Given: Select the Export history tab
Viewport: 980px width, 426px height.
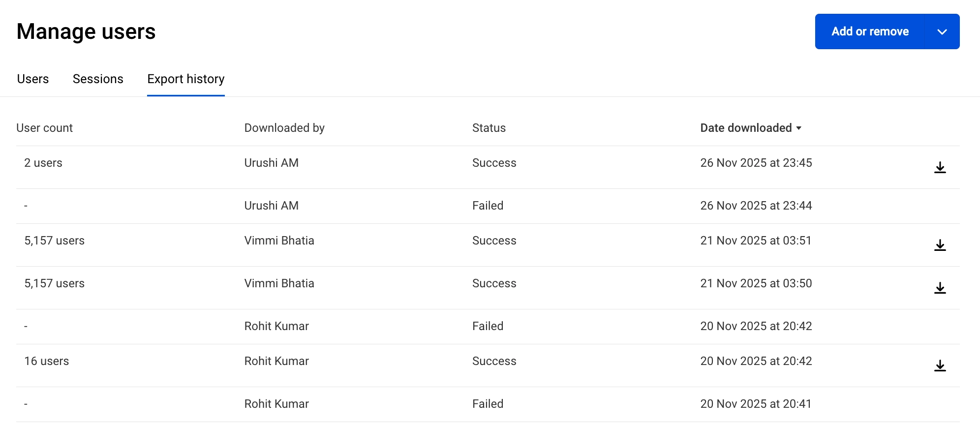Looking at the screenshot, I should pyautogui.click(x=186, y=79).
